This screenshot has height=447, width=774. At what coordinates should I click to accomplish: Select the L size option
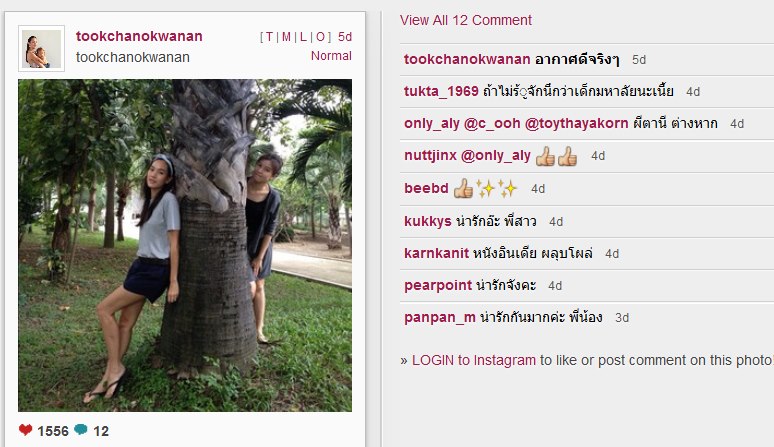303,37
